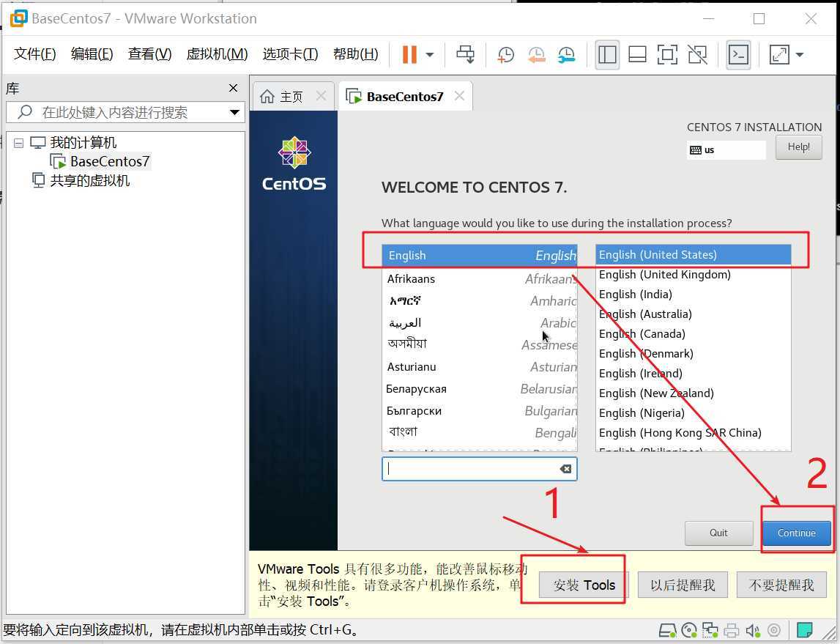Select English in the language list
The image size is (840, 644).
point(480,256)
